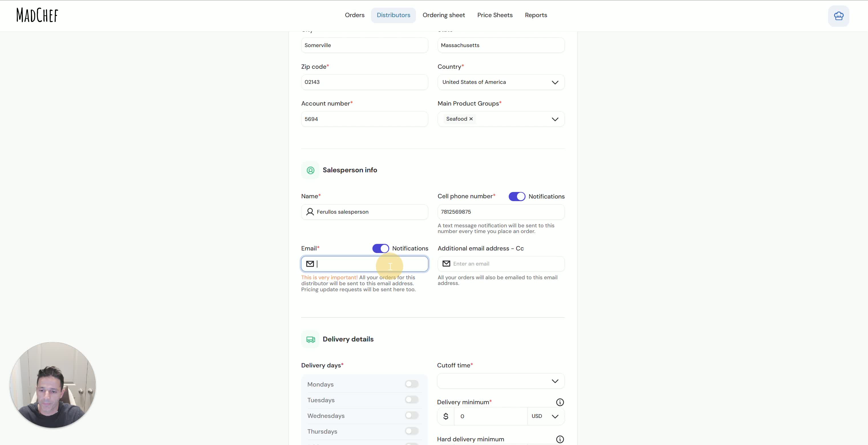Open the Country dropdown
This screenshot has height=445, width=868.
coord(501,82)
